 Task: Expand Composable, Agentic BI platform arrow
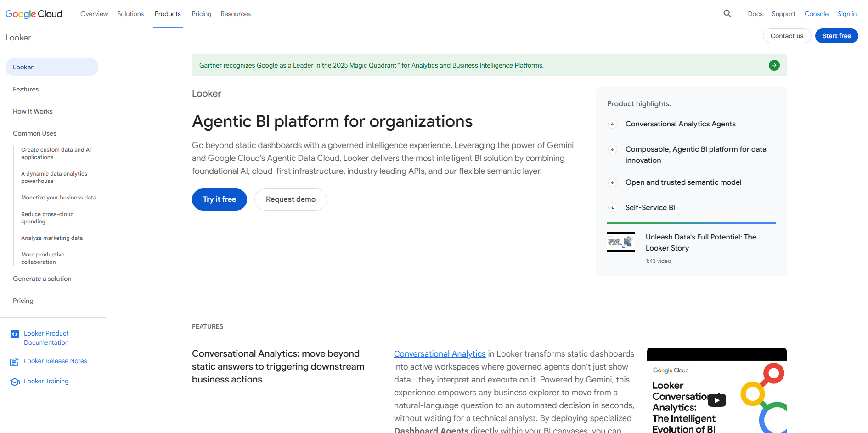coord(613,149)
